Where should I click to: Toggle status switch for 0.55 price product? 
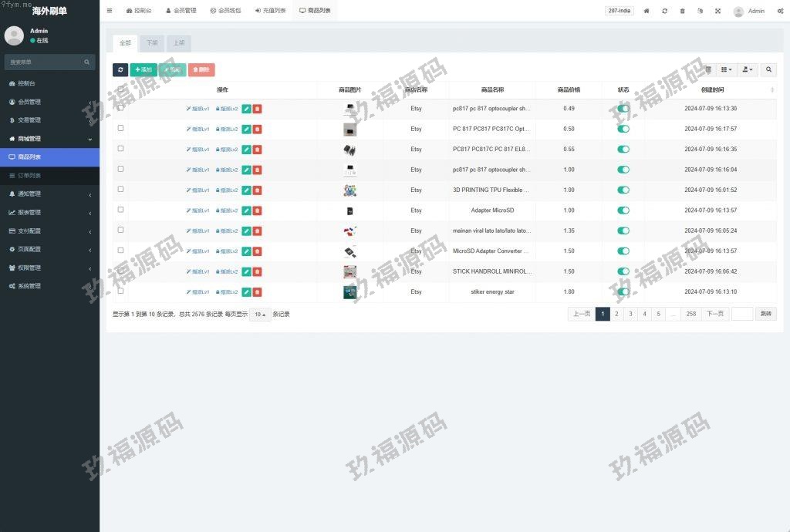tap(623, 150)
